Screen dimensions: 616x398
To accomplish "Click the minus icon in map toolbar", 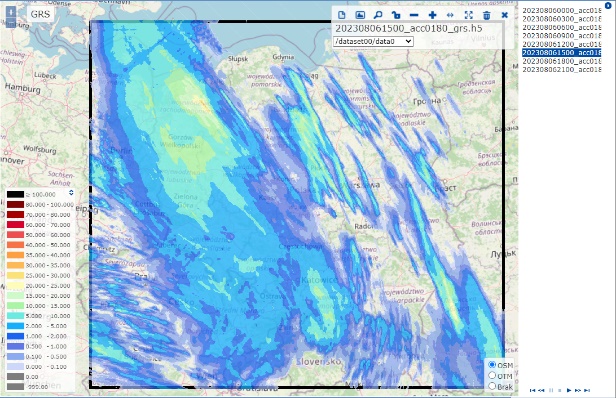I will (x=414, y=15).
